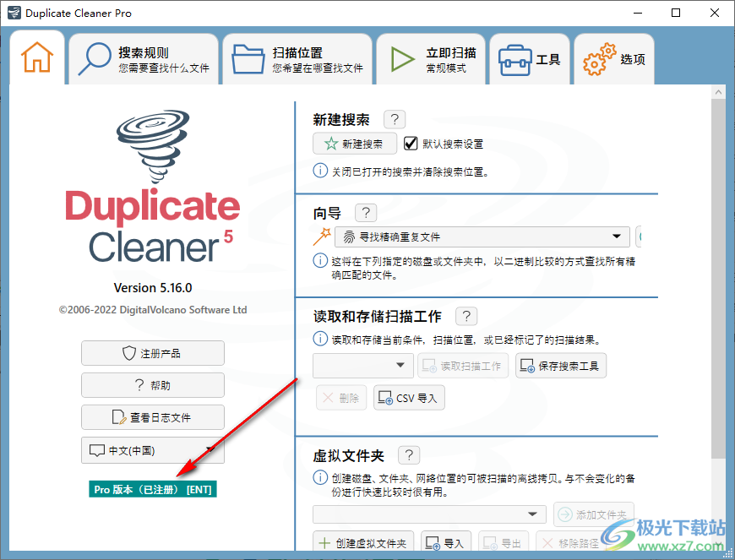The width and height of the screenshot is (735, 560).
Task: Minimize the Duplicate Cleaner Pro window
Action: tap(638, 13)
